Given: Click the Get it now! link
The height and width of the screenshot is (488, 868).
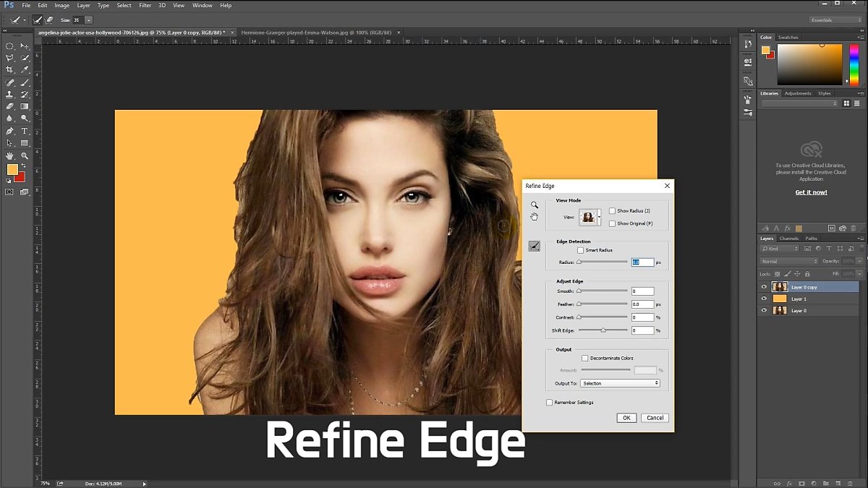Looking at the screenshot, I should [x=811, y=192].
